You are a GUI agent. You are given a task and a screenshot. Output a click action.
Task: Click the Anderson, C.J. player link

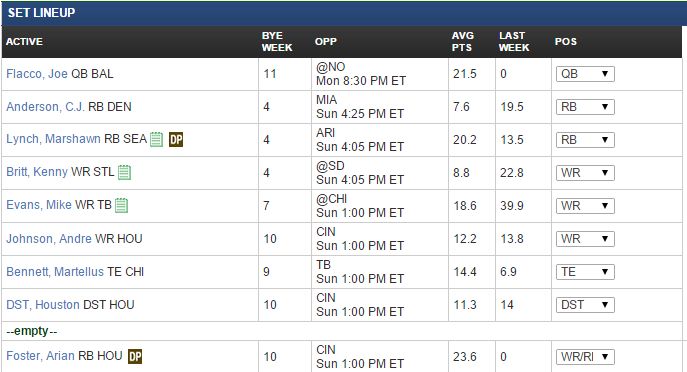click(x=46, y=106)
